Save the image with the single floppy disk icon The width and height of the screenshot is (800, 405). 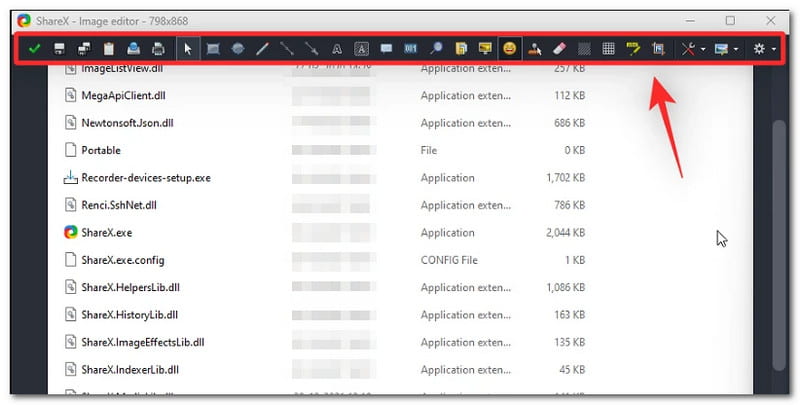click(59, 49)
